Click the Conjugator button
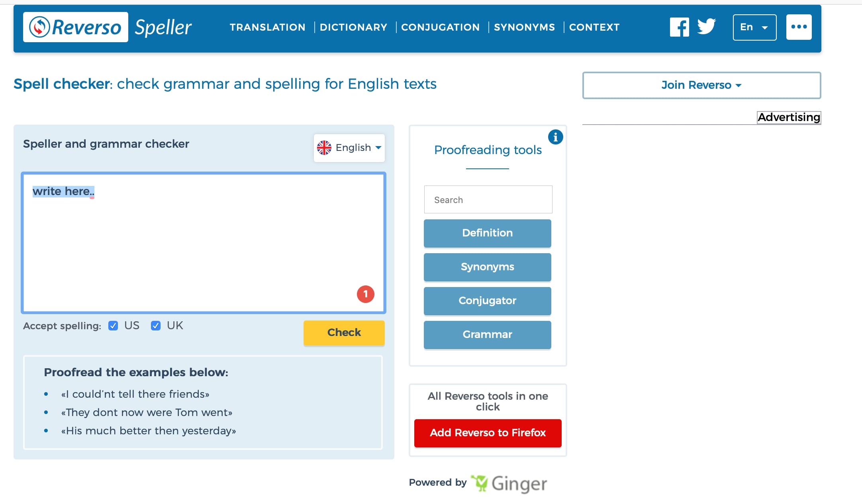 click(488, 301)
